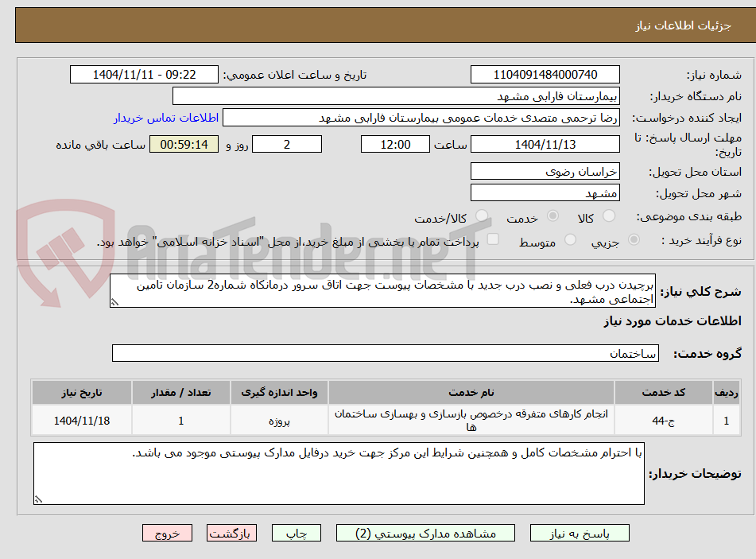Click the نام دستگاه خریدار label
This screenshot has height=559, width=756.
coord(696,96)
